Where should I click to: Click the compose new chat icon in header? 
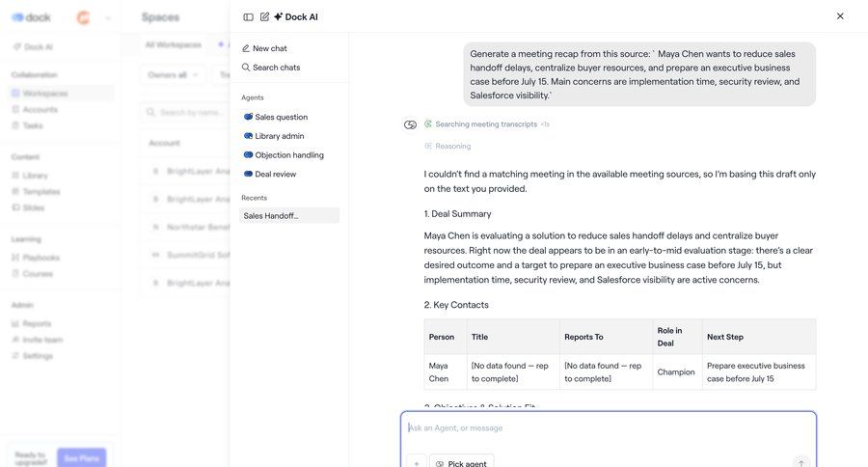coord(264,16)
